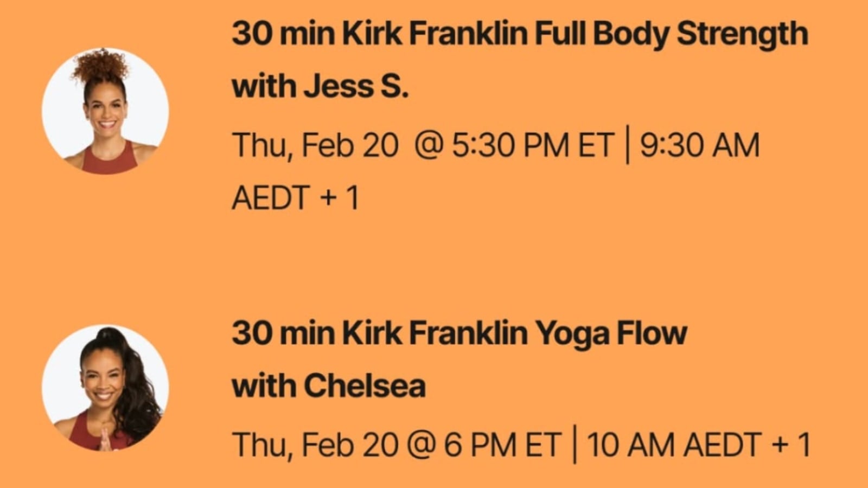Click Jess S. instructor profile photo
The width and height of the screenshot is (868, 488).
coord(105,111)
